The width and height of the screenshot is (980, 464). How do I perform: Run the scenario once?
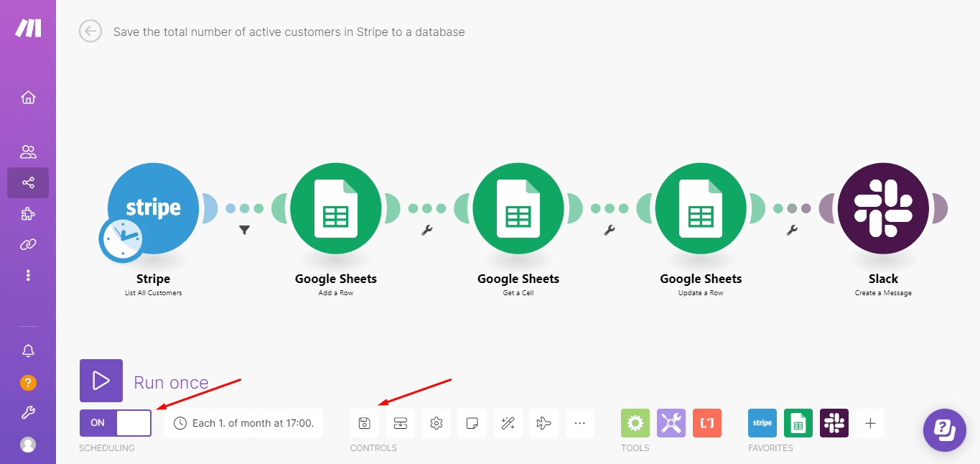[101, 380]
